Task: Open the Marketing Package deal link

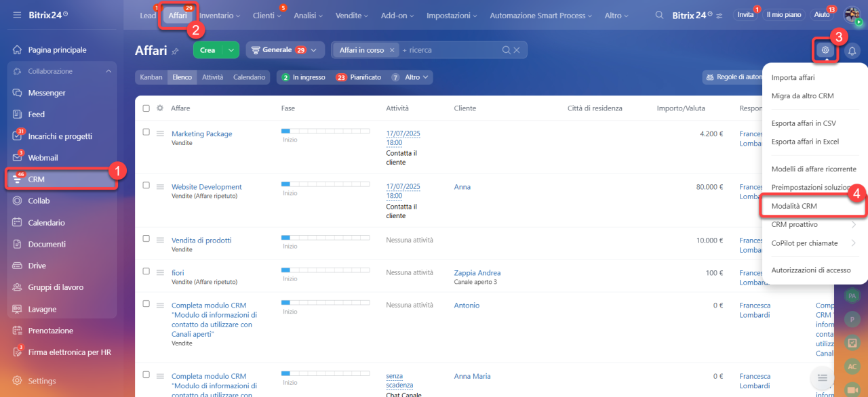Action: (201, 134)
